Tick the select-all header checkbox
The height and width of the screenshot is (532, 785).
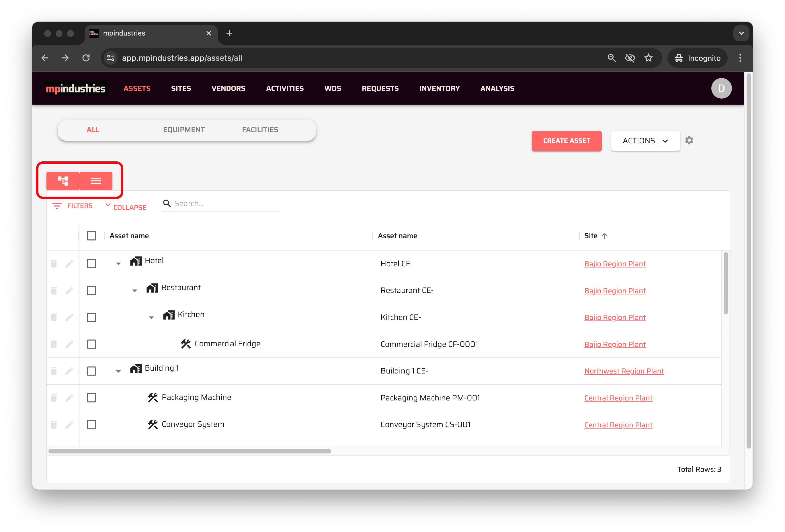(x=91, y=235)
